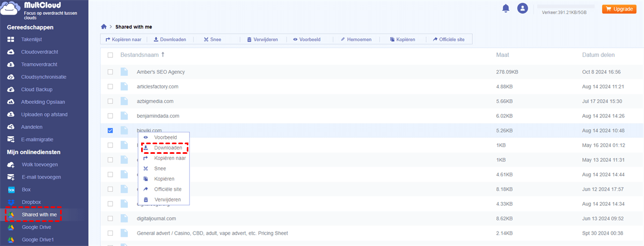Go to home via breadcrumb house icon

[x=104, y=26]
